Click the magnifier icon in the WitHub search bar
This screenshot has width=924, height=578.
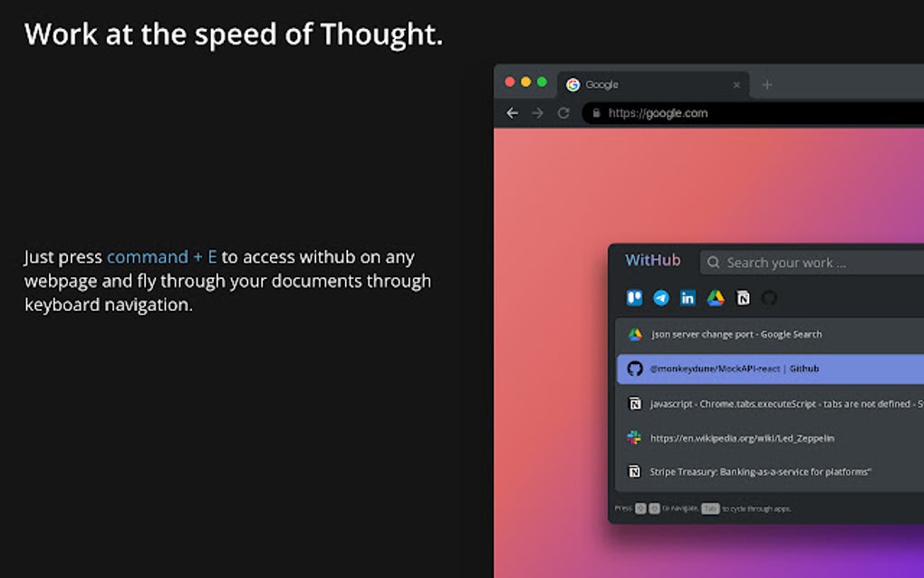tap(714, 262)
